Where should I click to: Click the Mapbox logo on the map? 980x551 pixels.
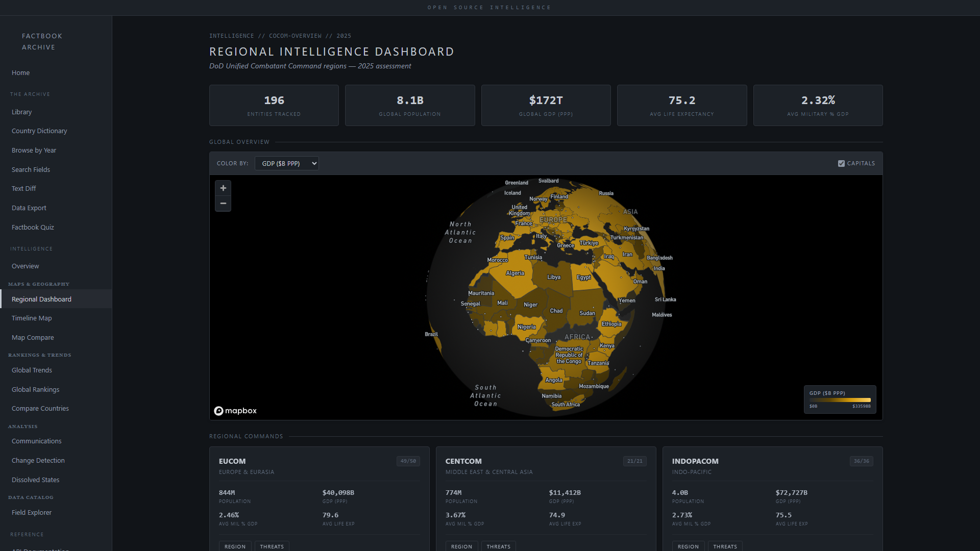pyautogui.click(x=235, y=411)
